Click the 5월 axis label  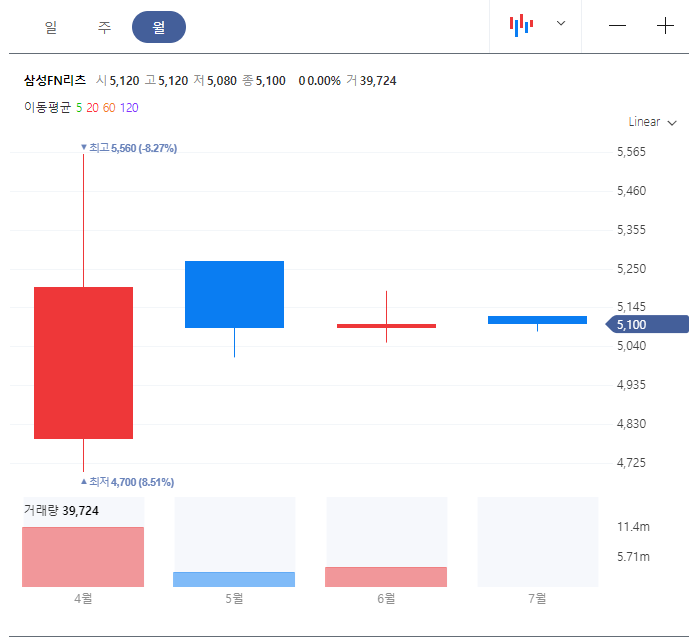[234, 598]
